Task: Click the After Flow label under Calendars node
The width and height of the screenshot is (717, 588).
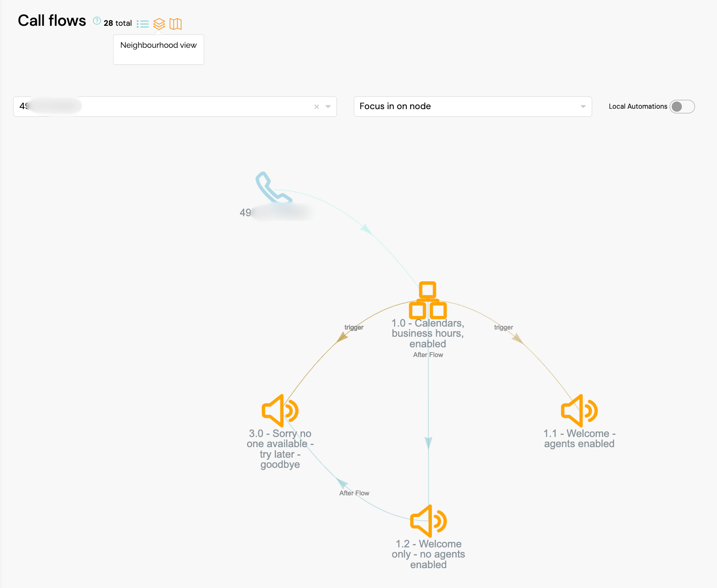Action: 428,355
